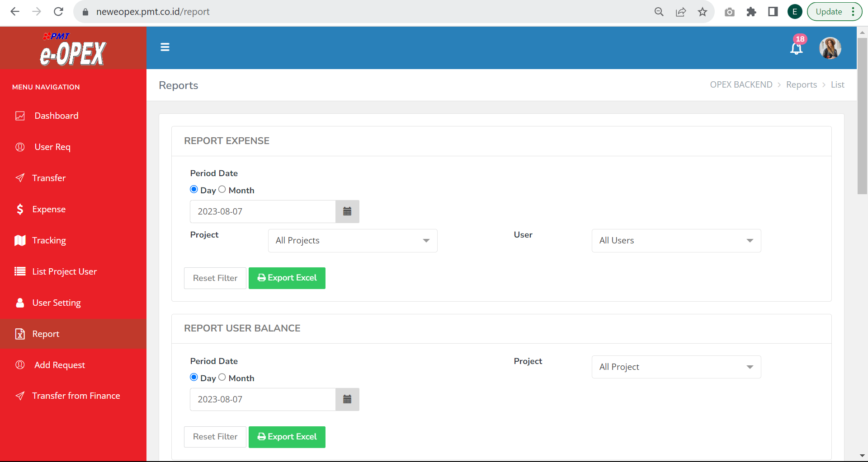Click the page vertical scrollbar thumb
This screenshot has width=868, height=462.
click(x=863, y=115)
